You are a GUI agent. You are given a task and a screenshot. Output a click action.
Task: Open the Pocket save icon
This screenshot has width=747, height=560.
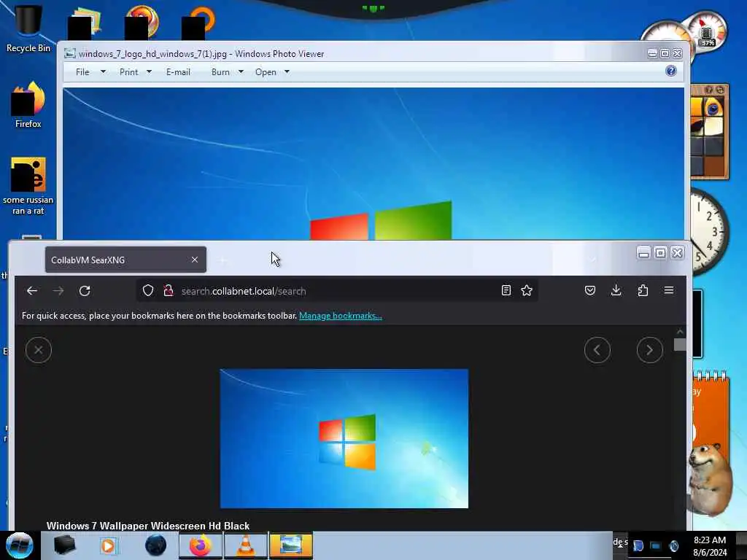[x=589, y=290]
